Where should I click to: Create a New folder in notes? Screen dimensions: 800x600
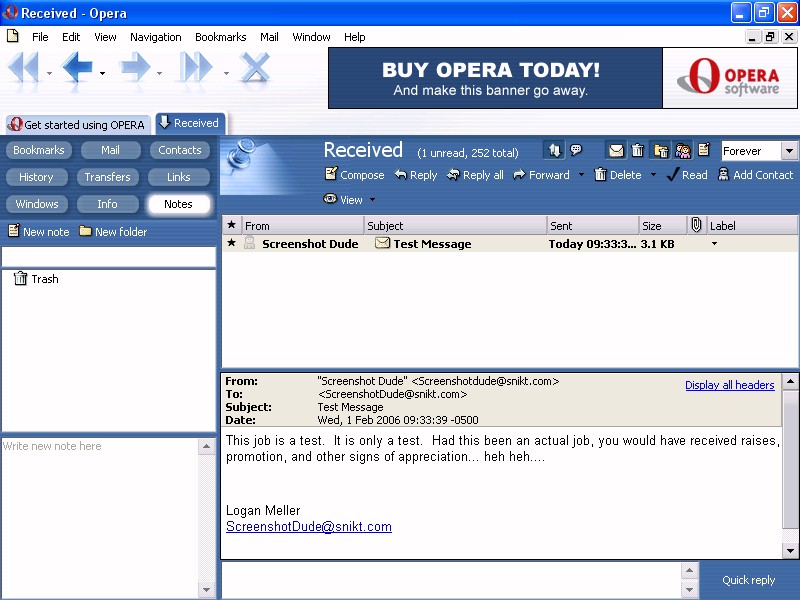pos(113,232)
